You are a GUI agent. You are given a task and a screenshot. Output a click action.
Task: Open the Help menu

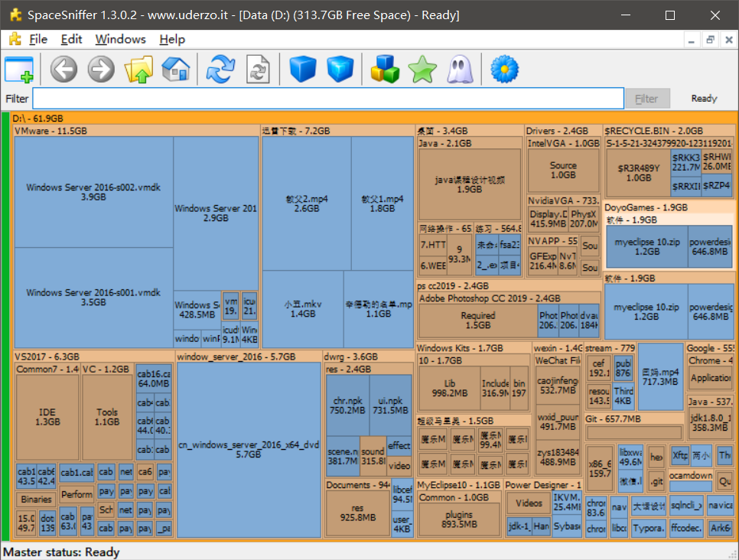[x=172, y=39]
